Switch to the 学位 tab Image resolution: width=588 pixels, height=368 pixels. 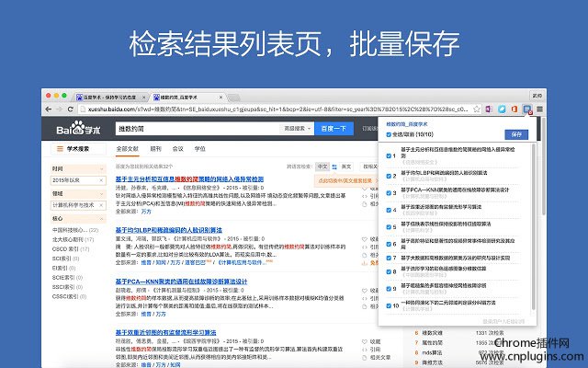[x=199, y=147]
